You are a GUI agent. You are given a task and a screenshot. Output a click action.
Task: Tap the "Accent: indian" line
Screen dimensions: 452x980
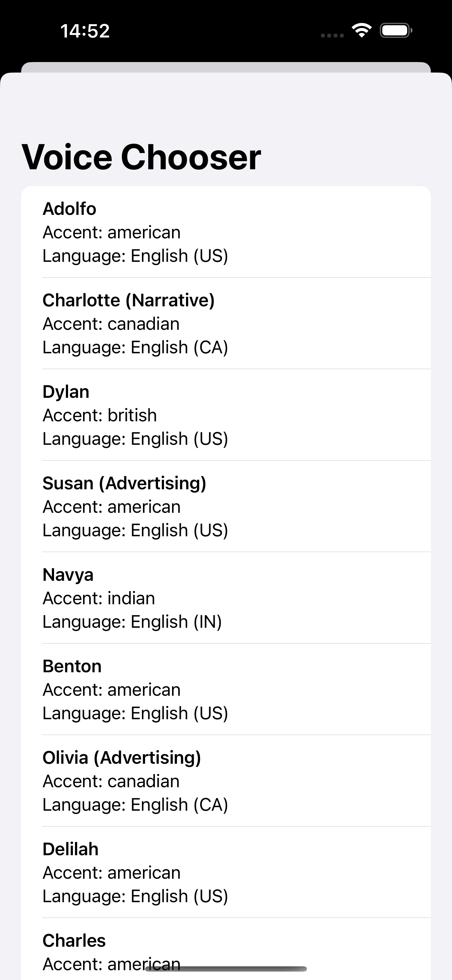[x=99, y=598]
